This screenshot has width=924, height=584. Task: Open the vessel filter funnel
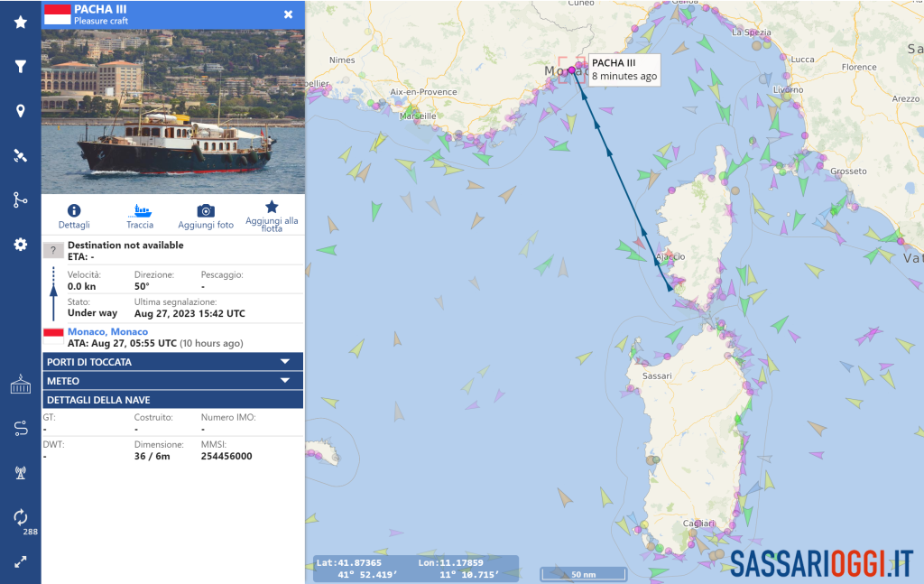pos(20,66)
